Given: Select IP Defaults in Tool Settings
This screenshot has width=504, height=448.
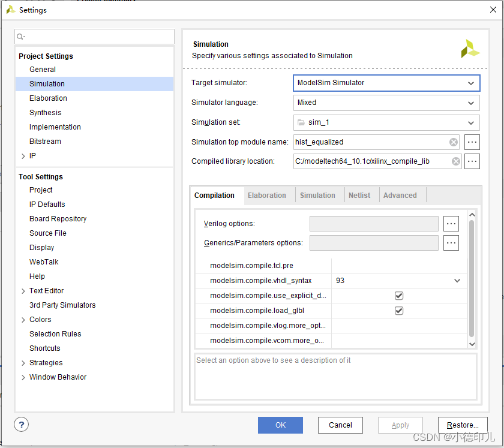Looking at the screenshot, I should pos(47,205).
